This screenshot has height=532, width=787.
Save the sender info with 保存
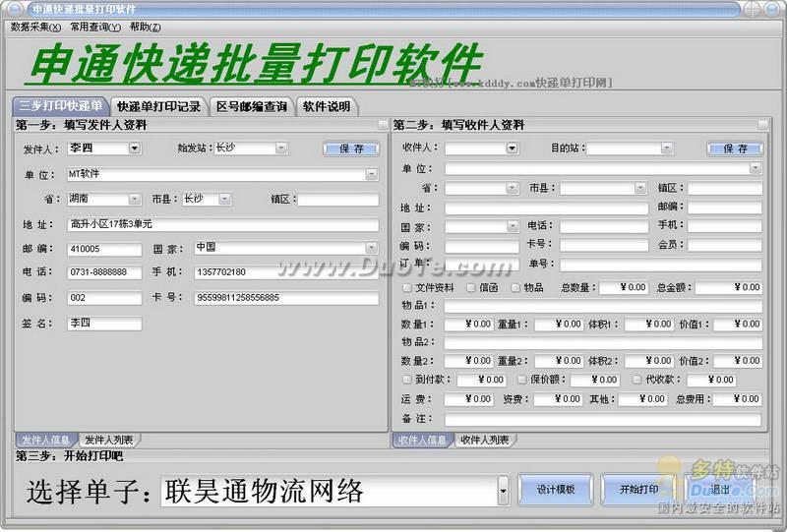(351, 148)
